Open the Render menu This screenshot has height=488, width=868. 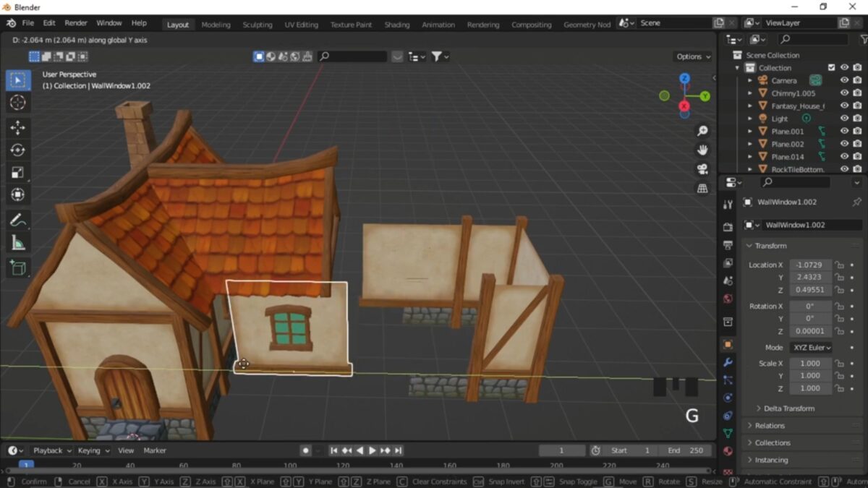[x=75, y=22]
